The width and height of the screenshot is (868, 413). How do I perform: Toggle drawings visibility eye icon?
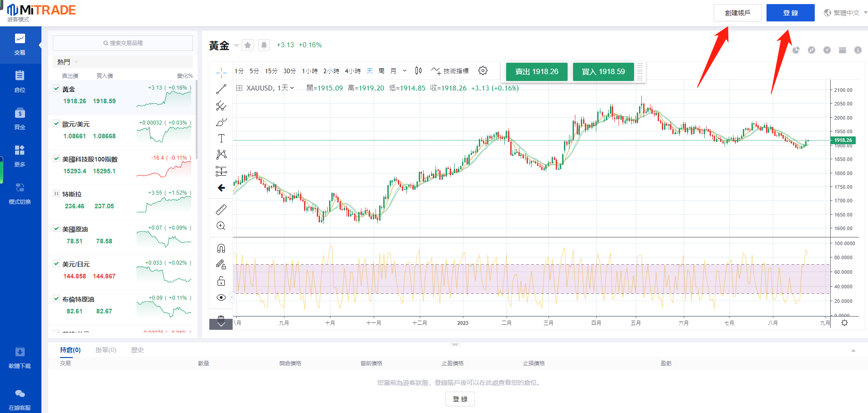point(221,297)
